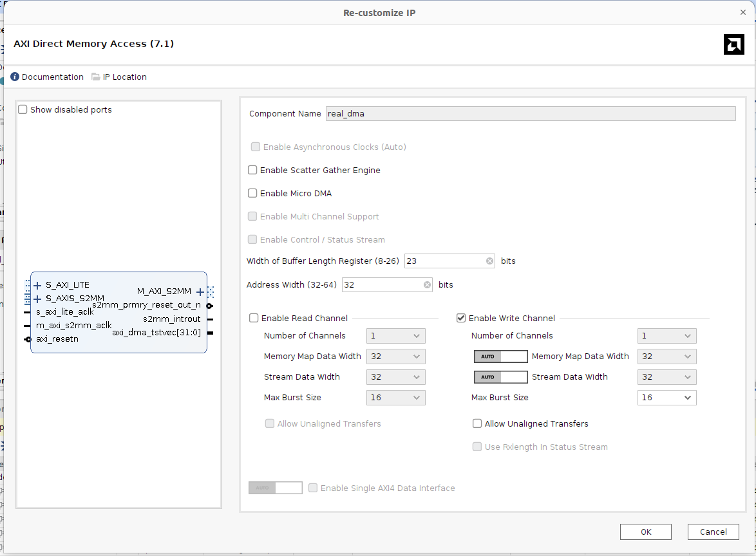
Task: Expand M_AXI_S2MM interface plus icon
Action: (200, 292)
